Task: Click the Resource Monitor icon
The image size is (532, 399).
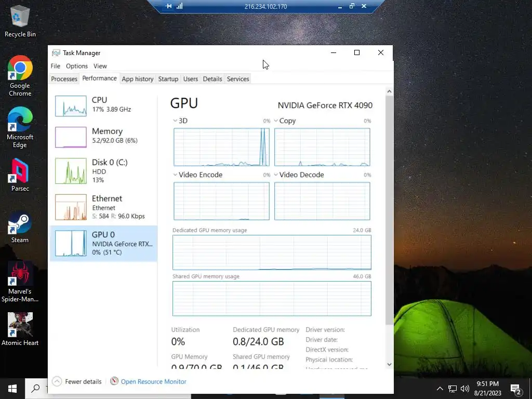Action: click(114, 381)
